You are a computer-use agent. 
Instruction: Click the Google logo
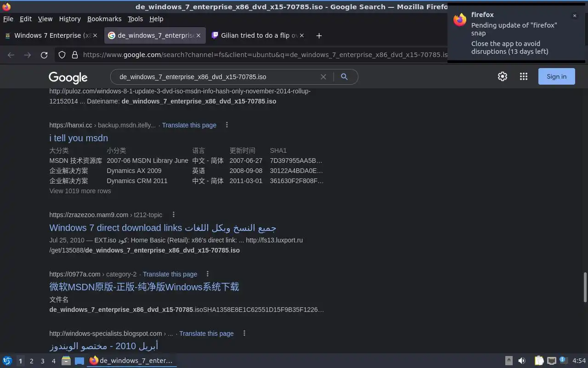[x=68, y=77]
